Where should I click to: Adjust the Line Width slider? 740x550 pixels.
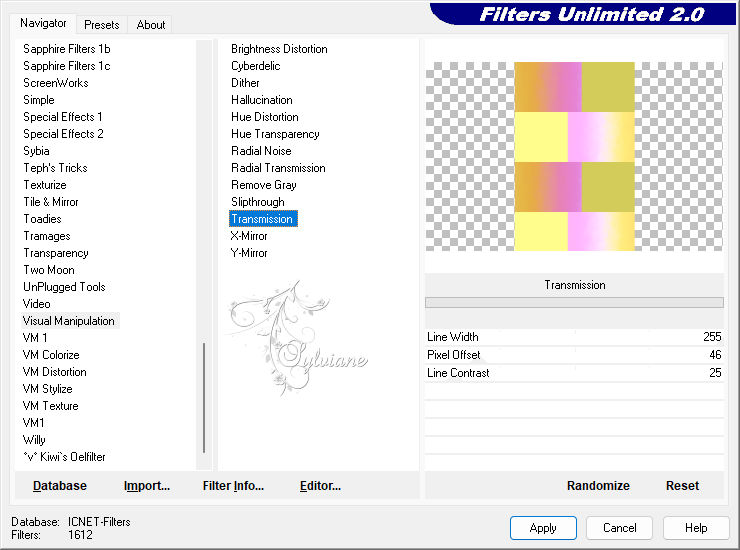point(574,337)
